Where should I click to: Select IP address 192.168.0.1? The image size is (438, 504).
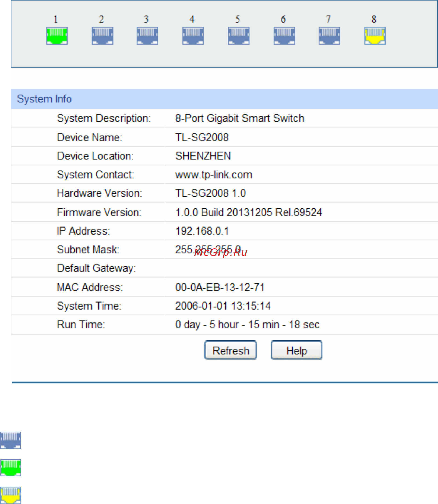(202, 231)
